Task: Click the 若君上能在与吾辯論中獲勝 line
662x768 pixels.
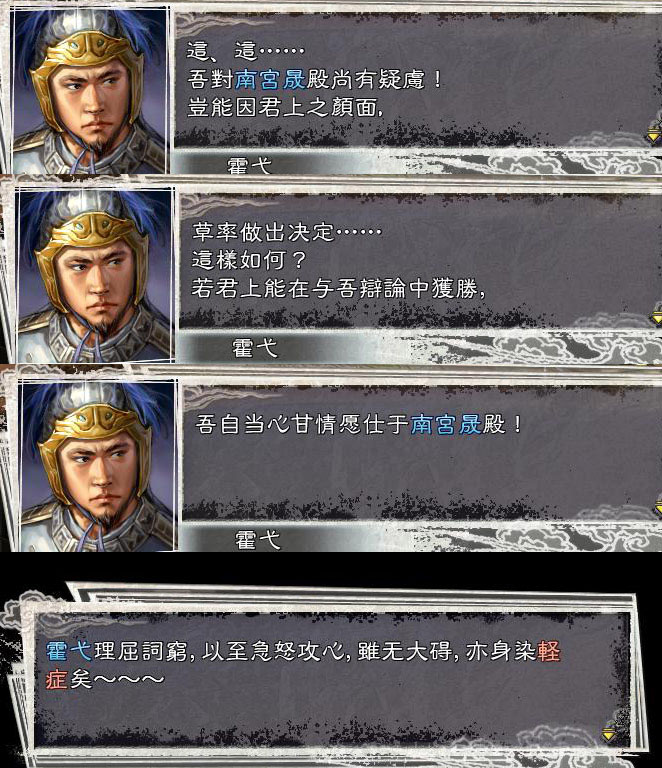Action: (338, 288)
